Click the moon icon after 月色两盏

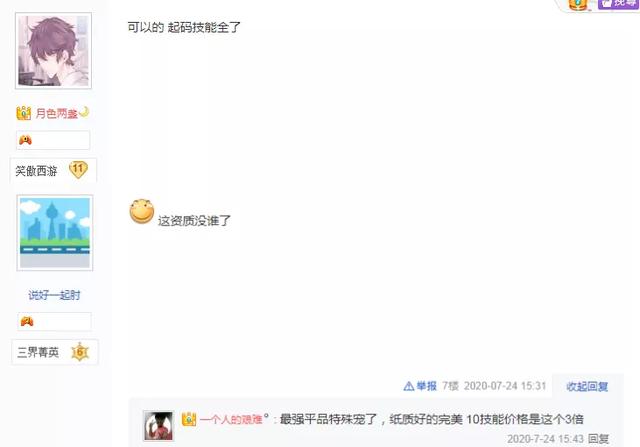coord(84,111)
